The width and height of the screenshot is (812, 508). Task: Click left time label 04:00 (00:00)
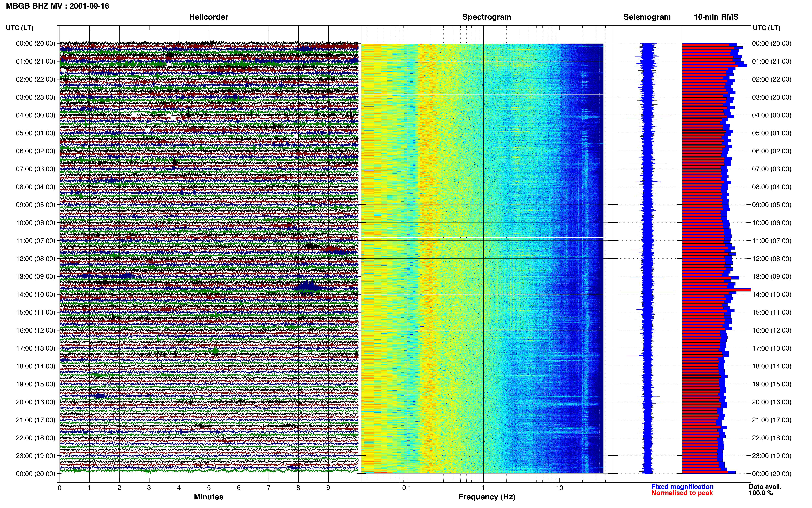36,115
